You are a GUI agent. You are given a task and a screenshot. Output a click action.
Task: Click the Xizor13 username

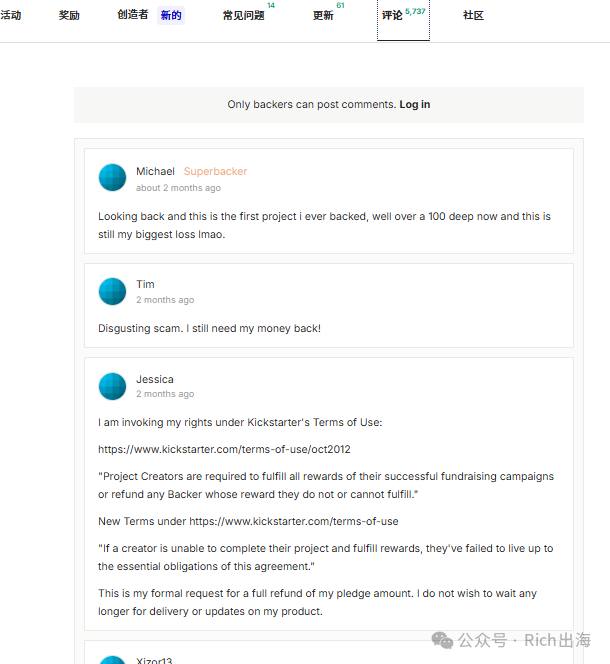tap(154, 660)
